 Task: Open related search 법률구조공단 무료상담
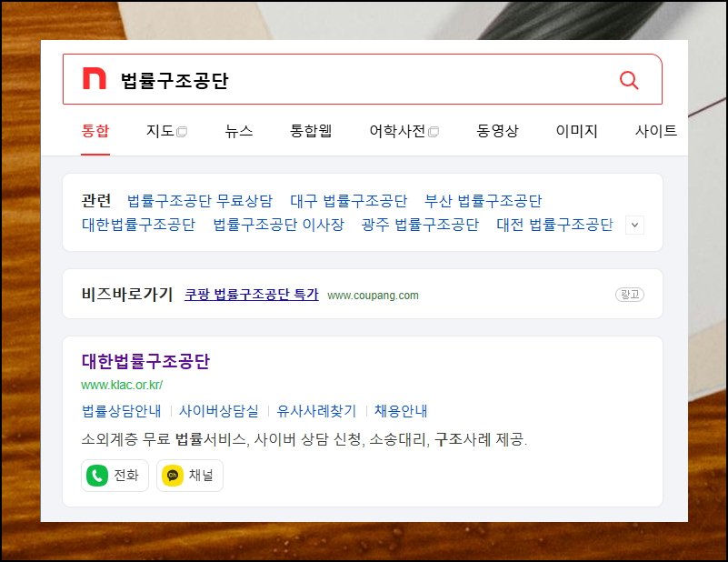[x=200, y=201]
